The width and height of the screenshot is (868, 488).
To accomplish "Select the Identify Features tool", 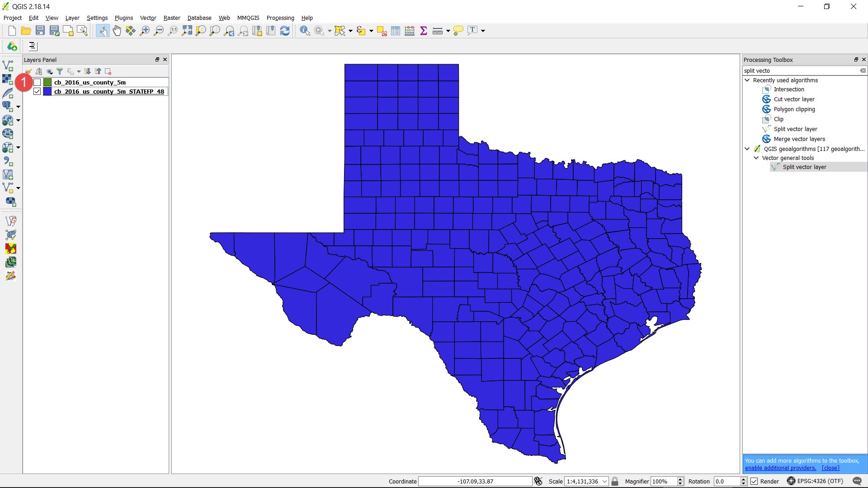I will click(x=305, y=31).
